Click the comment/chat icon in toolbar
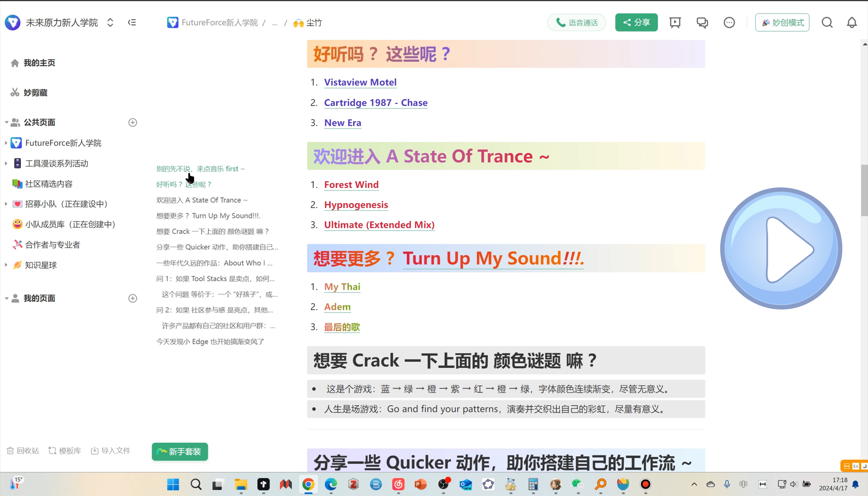Screen dimensions: 868x496 pos(702,23)
